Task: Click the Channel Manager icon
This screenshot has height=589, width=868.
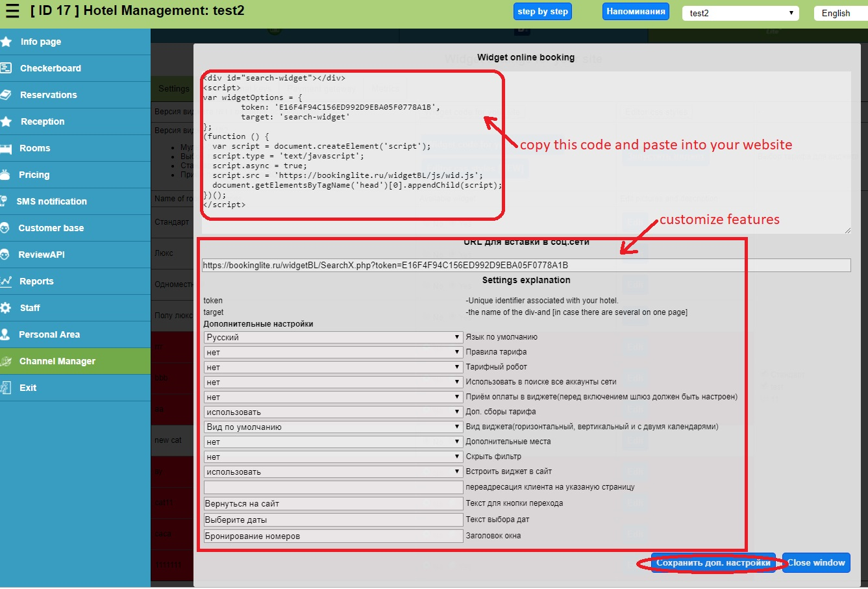Action: (x=6, y=361)
